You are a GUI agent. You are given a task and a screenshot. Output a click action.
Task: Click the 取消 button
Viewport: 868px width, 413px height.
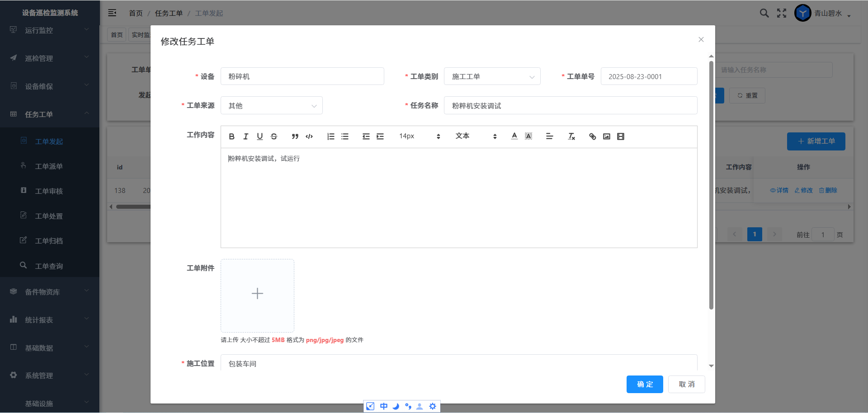coord(686,384)
